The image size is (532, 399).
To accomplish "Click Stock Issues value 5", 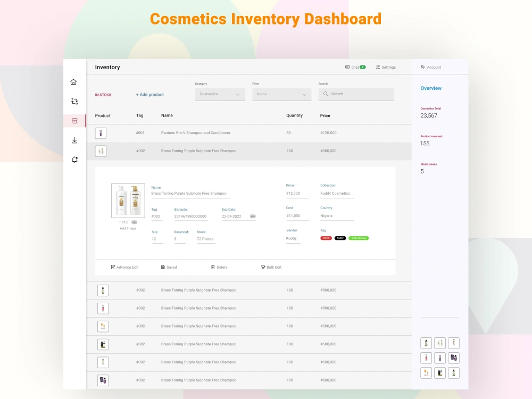I will pos(422,171).
